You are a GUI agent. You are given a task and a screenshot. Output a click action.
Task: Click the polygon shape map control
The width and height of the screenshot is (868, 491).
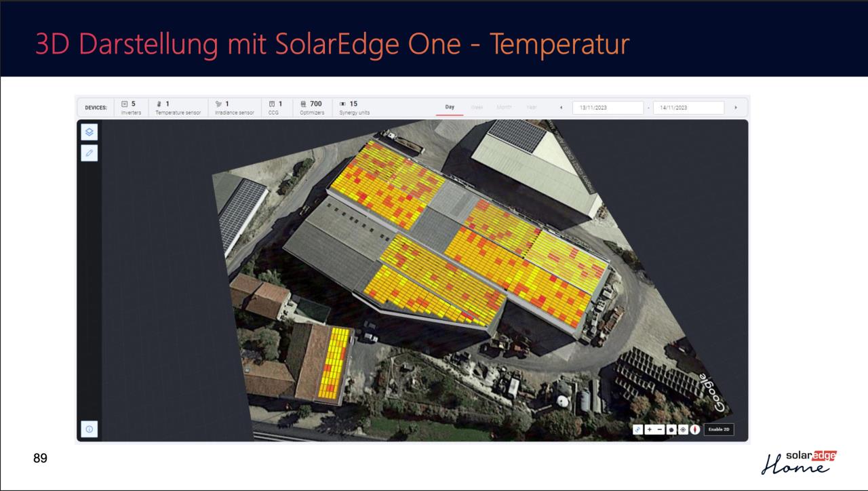point(671,429)
